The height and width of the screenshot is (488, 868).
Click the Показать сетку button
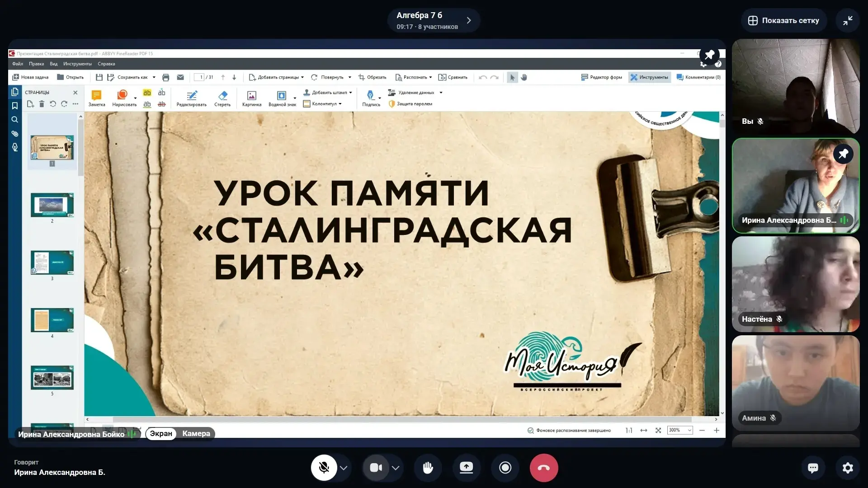tap(783, 20)
